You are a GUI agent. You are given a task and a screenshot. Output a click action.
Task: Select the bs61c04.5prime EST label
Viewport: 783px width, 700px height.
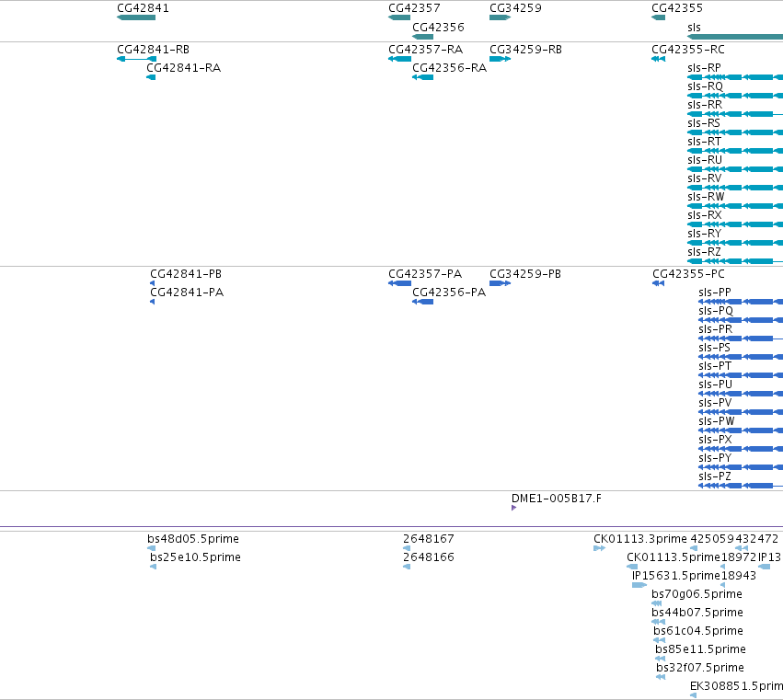698,632
